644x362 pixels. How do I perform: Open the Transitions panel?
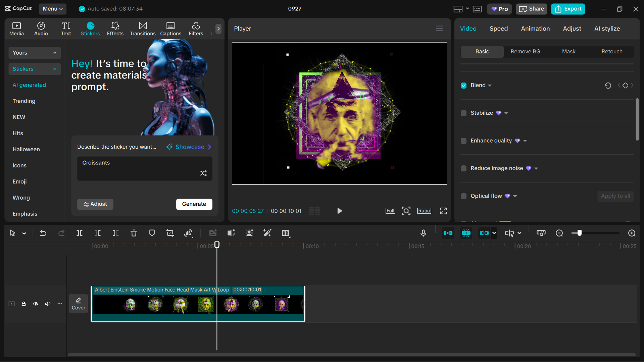click(143, 29)
